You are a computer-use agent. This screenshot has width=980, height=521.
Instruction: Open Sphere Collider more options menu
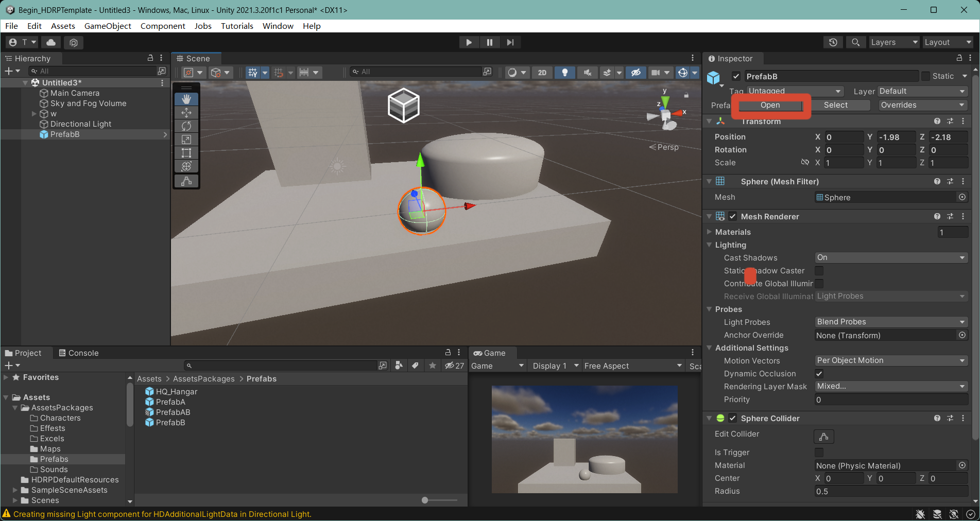(963, 418)
